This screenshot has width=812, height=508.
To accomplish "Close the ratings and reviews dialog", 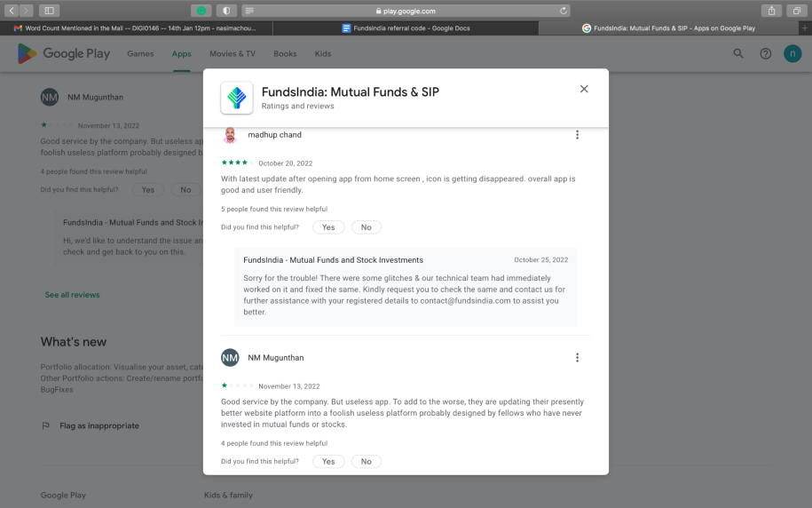I will 584,89.
